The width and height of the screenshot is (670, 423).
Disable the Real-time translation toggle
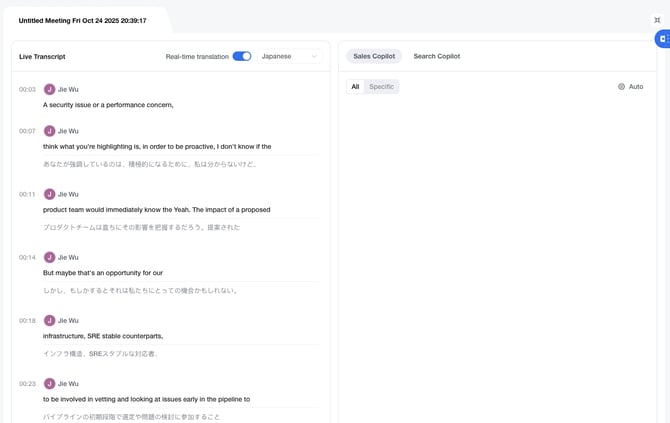[x=242, y=57]
